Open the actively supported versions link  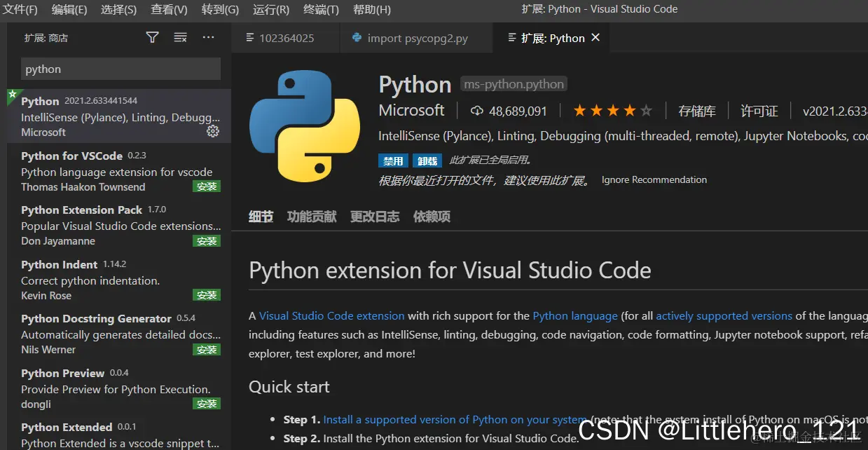[x=724, y=316]
